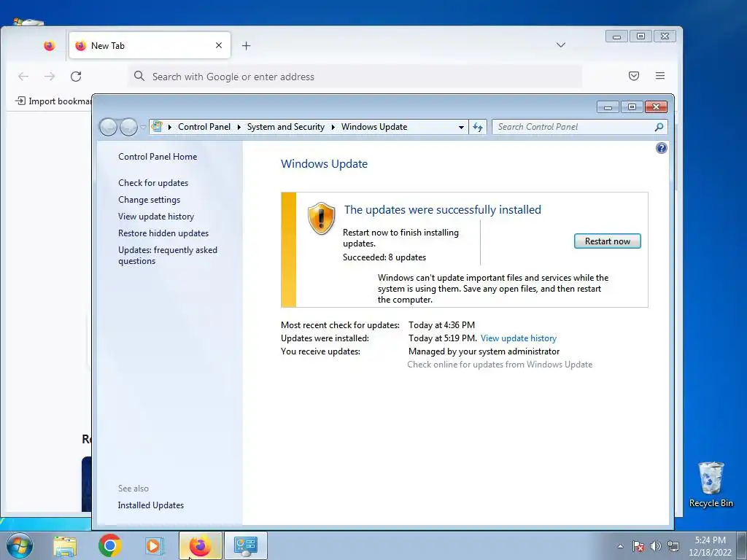This screenshot has width=747, height=560.
Task: Maximize the Windows Update window
Action: click(x=632, y=107)
